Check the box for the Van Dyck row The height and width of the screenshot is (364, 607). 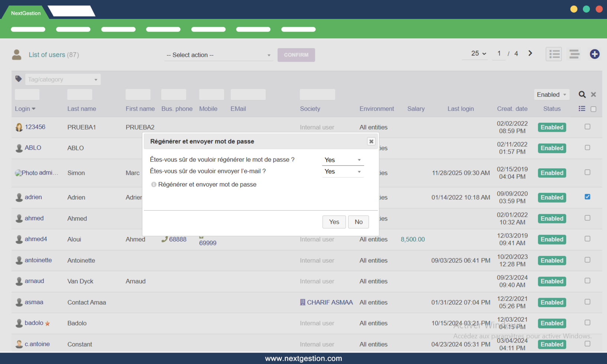[587, 281]
